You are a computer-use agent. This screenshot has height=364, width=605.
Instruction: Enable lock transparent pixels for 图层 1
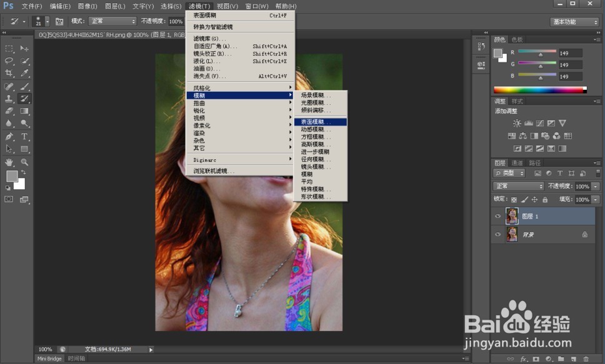pos(514,200)
